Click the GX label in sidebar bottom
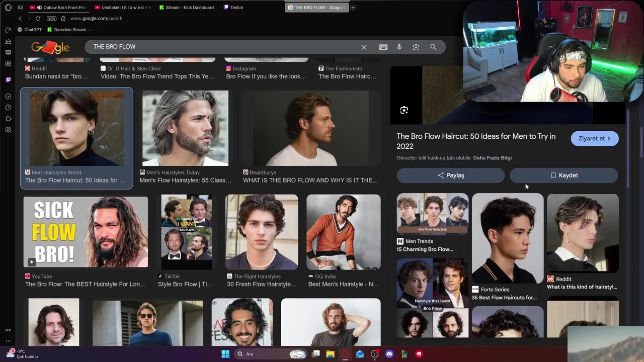The height and width of the screenshot is (362, 644). coord(8,330)
